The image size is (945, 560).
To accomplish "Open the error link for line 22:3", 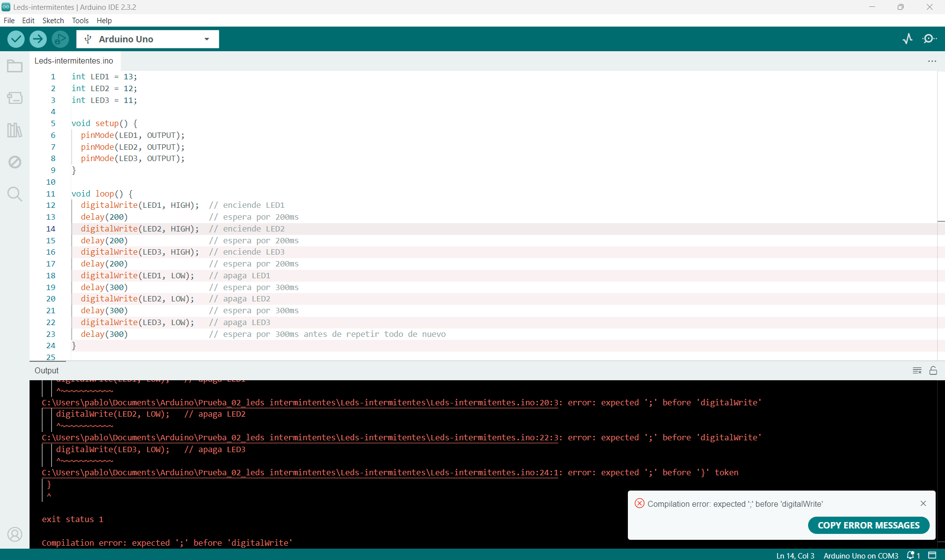I will (300, 437).
